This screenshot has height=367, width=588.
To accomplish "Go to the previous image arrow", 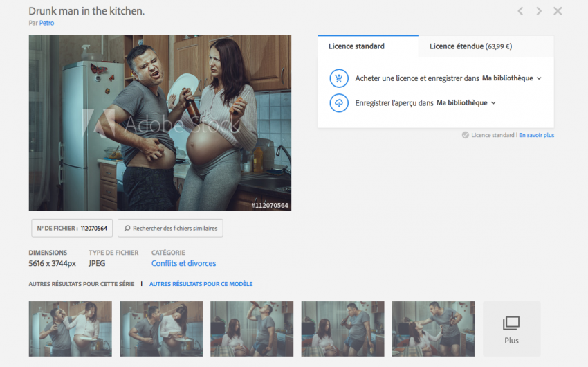I will coord(520,11).
